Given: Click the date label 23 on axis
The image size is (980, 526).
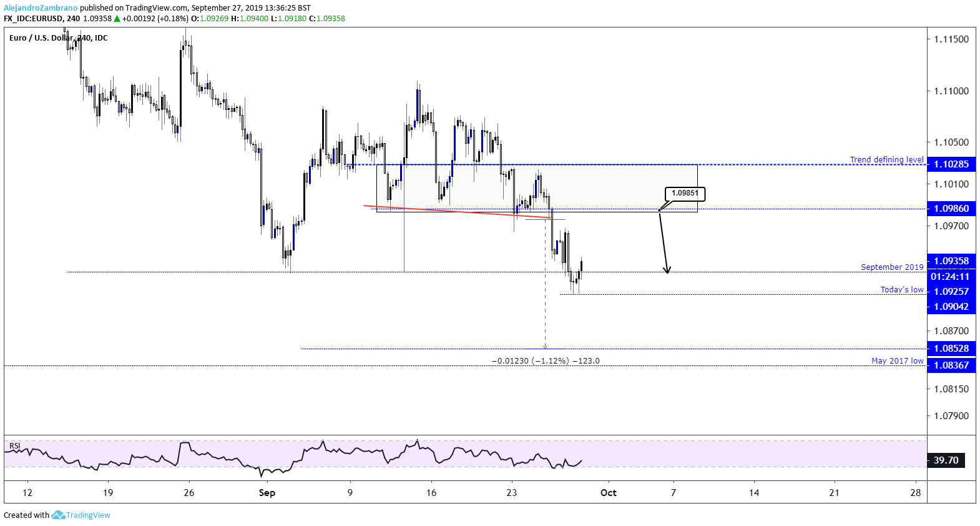Looking at the screenshot, I should (512, 493).
